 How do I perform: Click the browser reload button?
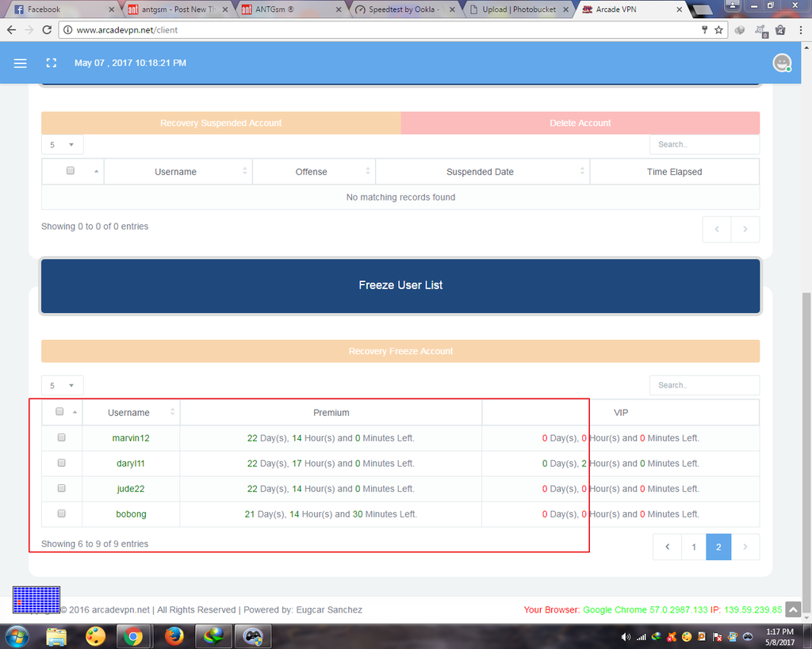47,30
